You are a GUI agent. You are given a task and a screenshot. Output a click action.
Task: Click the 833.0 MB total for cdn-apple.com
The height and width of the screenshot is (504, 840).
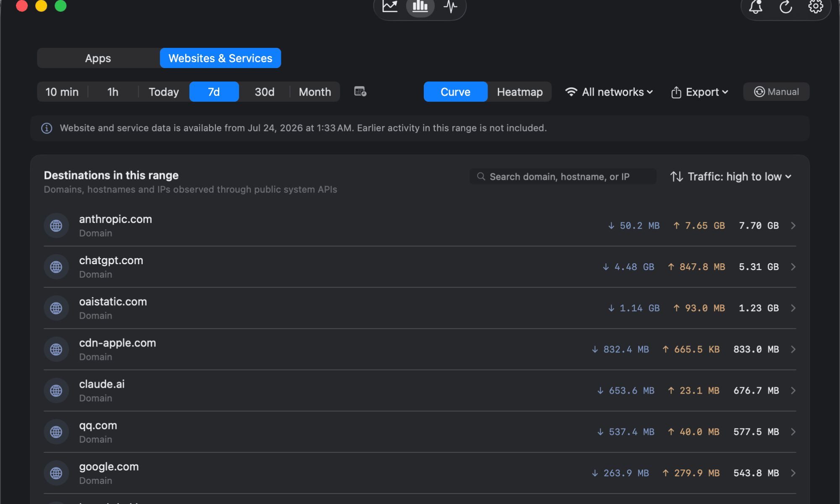[x=756, y=349]
